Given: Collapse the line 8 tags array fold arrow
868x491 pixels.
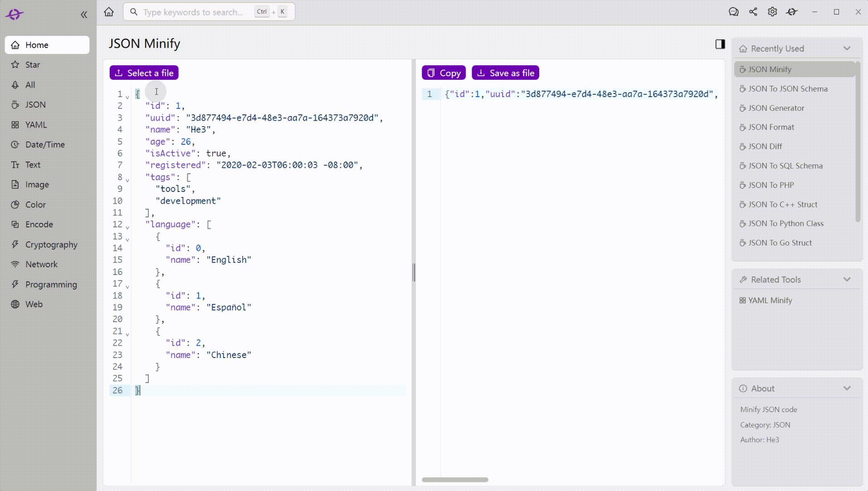Looking at the screenshot, I should pyautogui.click(x=127, y=180).
